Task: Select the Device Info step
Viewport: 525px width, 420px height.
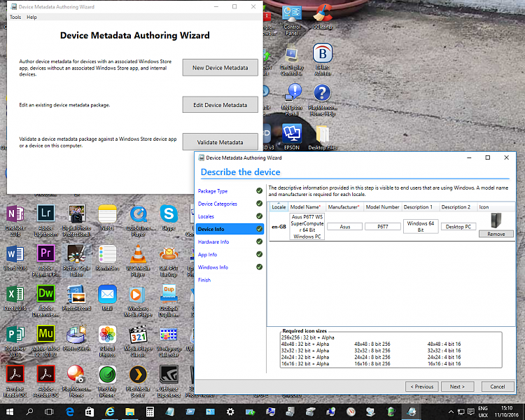Action: (230, 229)
